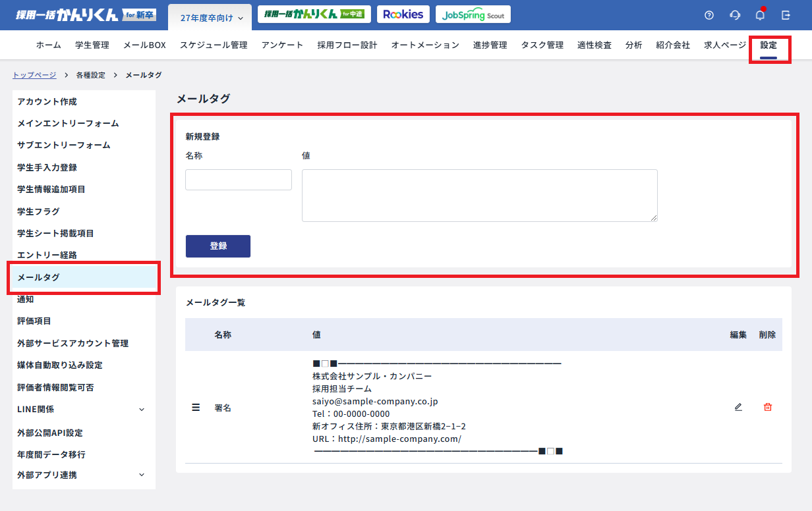This screenshot has width=812, height=511.
Task: Click the 名称 name input field
Action: point(239,180)
